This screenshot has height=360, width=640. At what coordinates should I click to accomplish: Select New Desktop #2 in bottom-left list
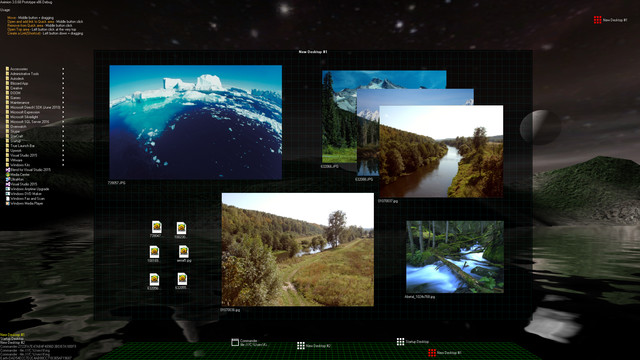(x=12, y=342)
